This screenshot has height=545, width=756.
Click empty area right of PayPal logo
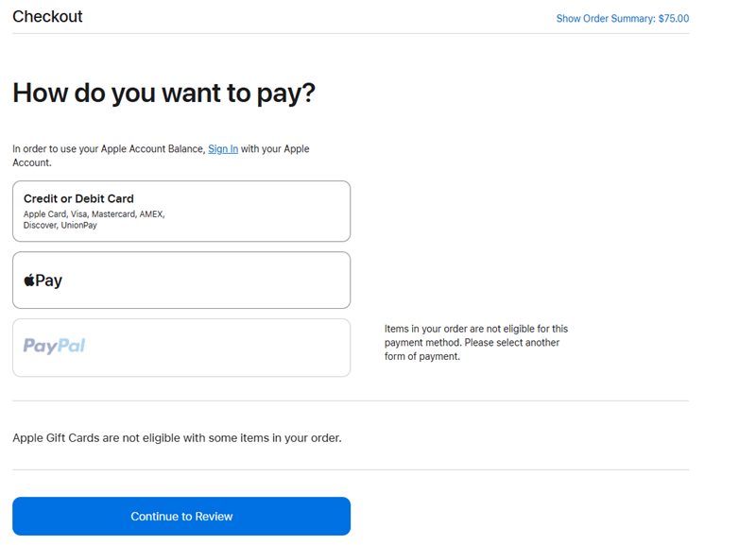(x=218, y=348)
